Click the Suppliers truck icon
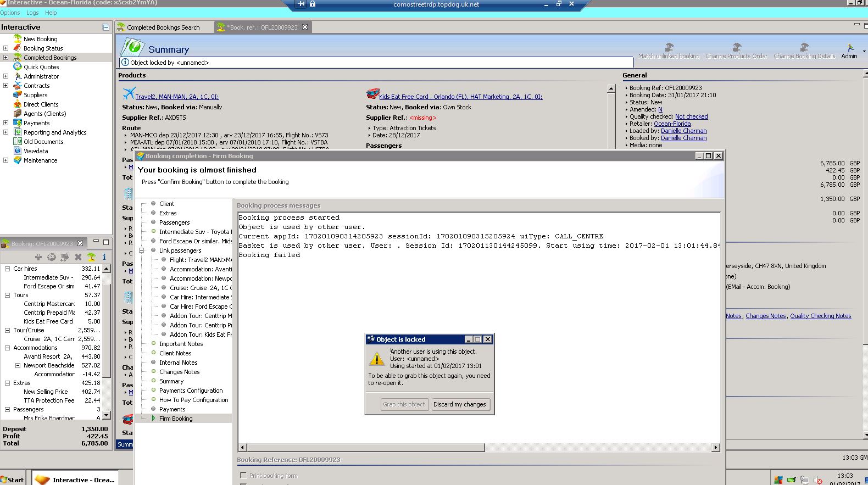The image size is (868, 485). click(x=18, y=94)
